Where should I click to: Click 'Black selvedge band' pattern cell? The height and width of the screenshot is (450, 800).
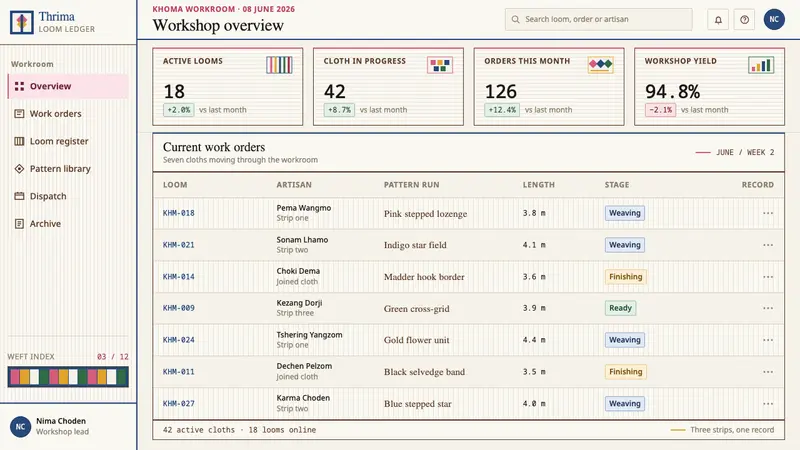click(424, 372)
